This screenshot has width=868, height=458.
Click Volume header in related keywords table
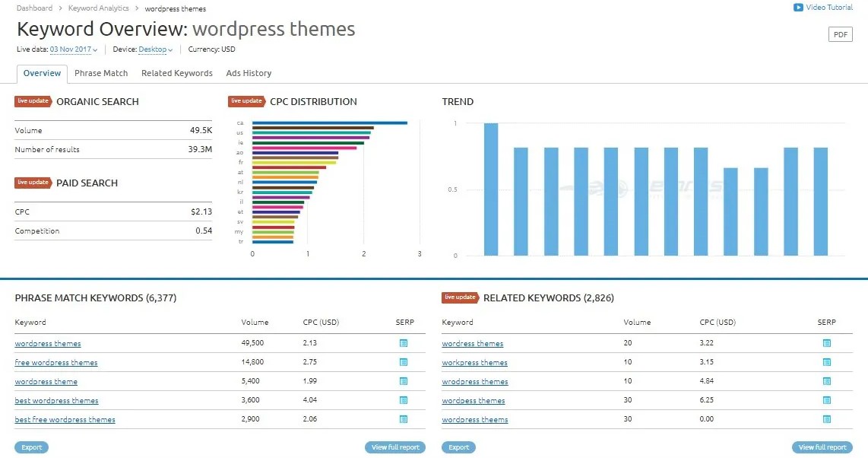[637, 322]
